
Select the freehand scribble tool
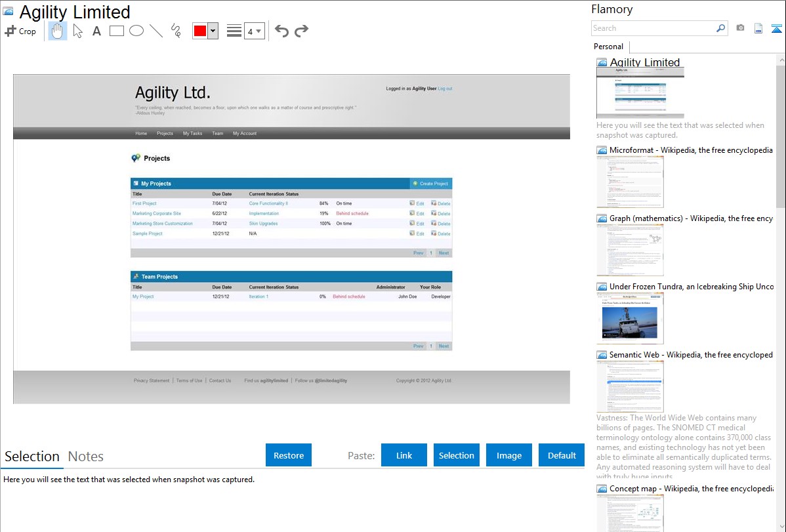coord(176,31)
